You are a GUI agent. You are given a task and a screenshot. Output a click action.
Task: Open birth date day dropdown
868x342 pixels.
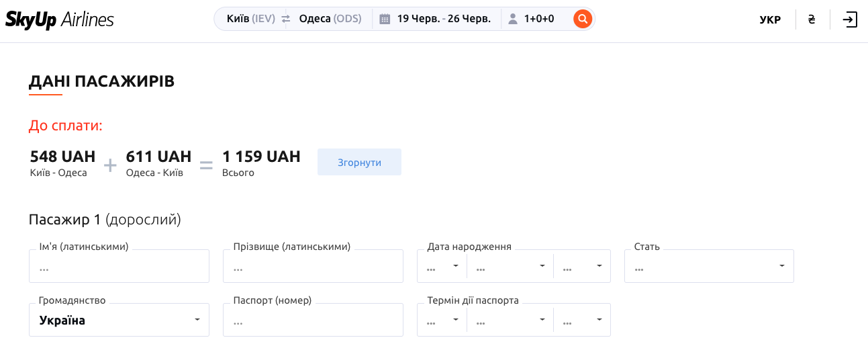[442, 267]
